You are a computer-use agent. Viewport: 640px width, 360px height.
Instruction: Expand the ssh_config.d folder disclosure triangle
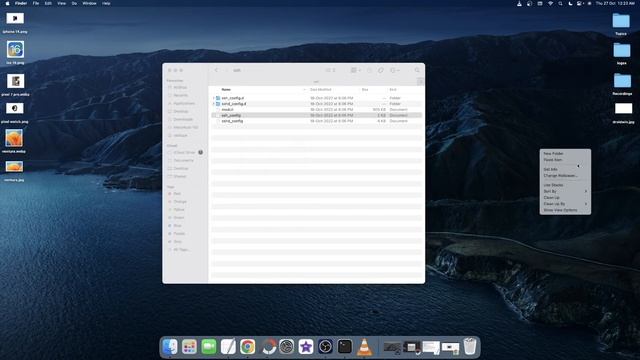[213, 98]
